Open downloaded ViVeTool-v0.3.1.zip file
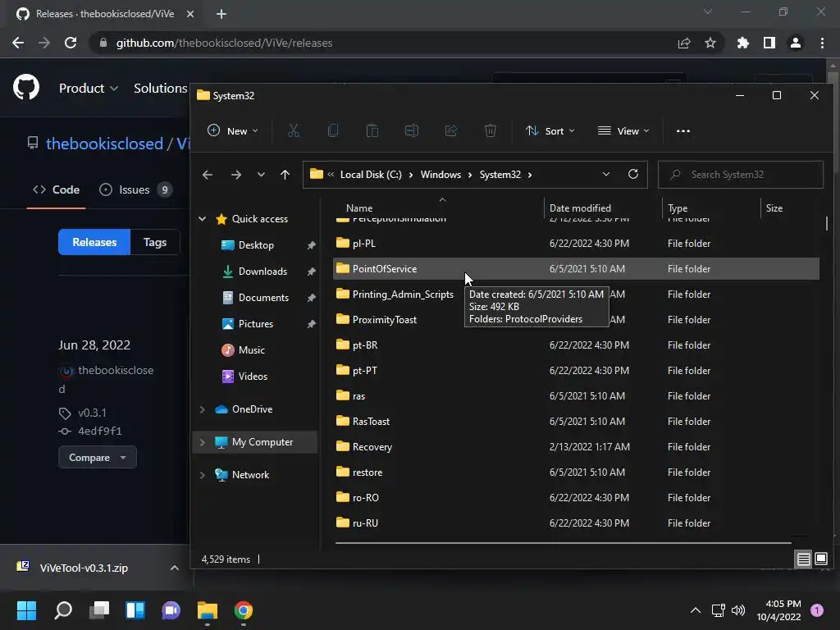 pyautogui.click(x=83, y=568)
